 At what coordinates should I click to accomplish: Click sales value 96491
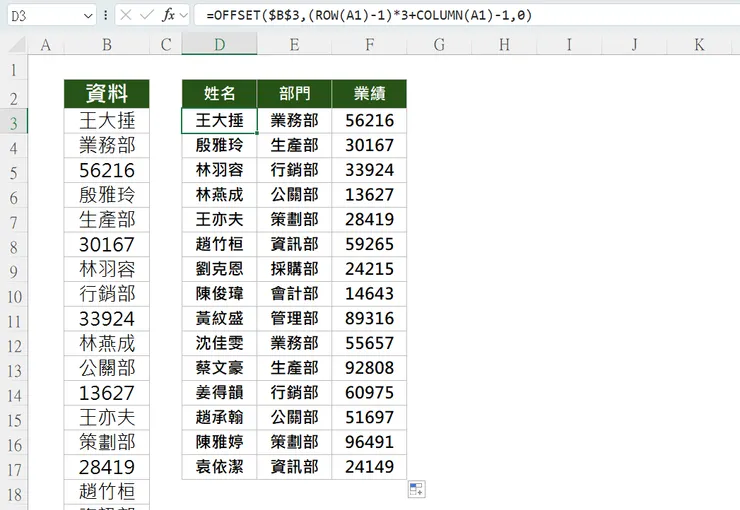[370, 442]
